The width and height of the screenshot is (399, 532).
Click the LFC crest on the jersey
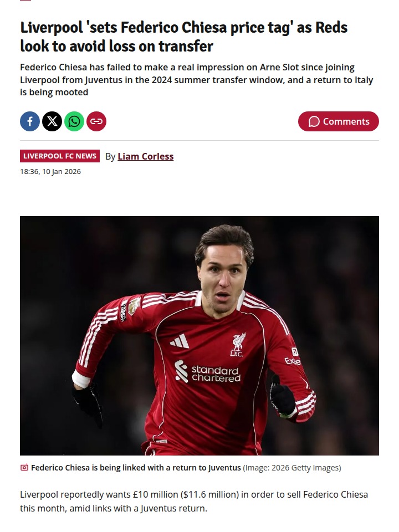(238, 345)
